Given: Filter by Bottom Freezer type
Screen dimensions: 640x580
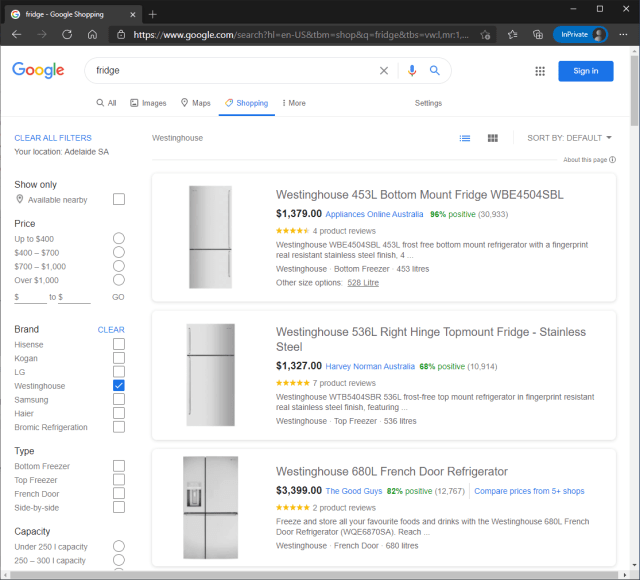Looking at the screenshot, I should [119, 466].
